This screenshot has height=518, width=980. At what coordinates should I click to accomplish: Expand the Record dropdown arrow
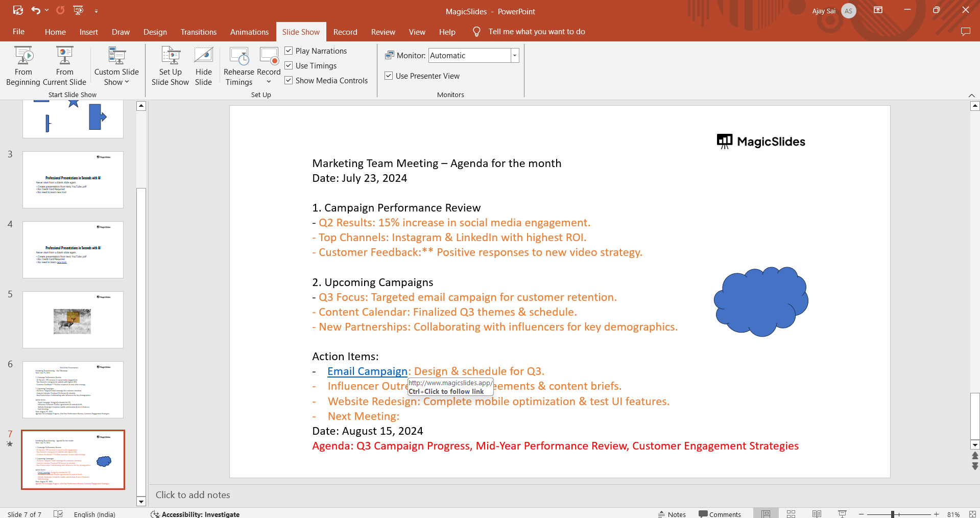[269, 82]
